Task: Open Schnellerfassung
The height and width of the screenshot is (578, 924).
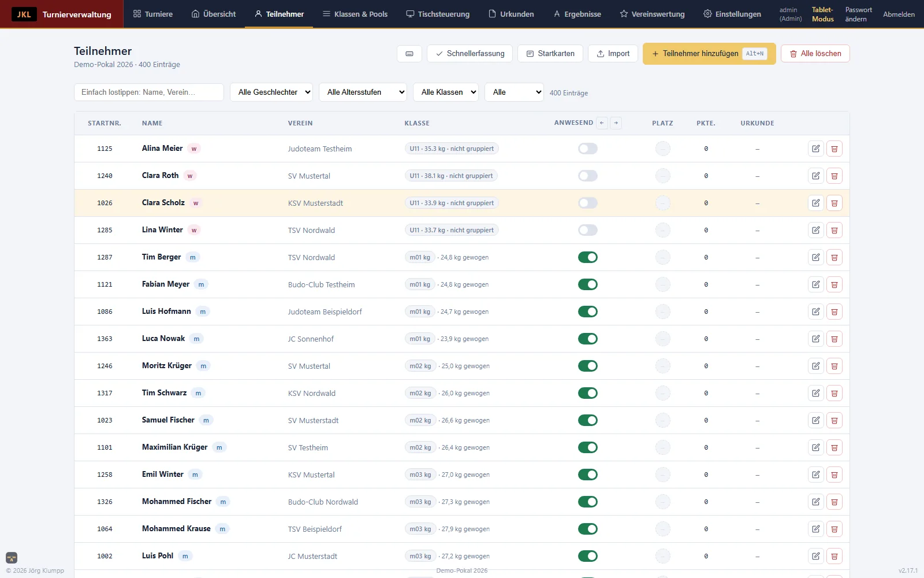Action: [470, 54]
